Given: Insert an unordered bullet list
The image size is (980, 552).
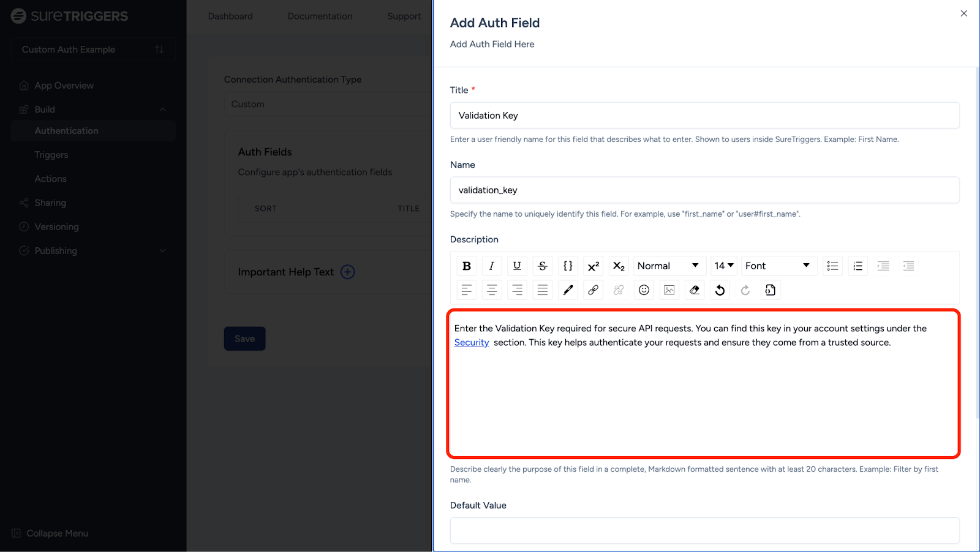Looking at the screenshot, I should [x=832, y=266].
